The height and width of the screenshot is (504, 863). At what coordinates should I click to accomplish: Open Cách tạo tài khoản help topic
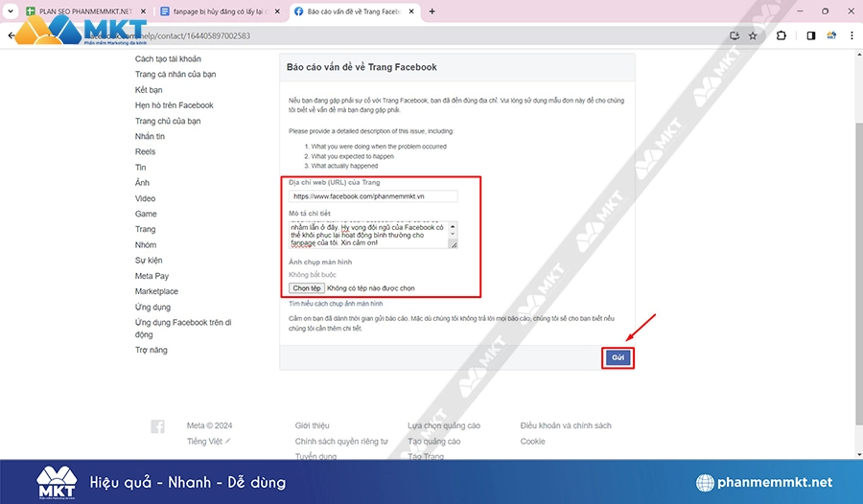(168, 58)
